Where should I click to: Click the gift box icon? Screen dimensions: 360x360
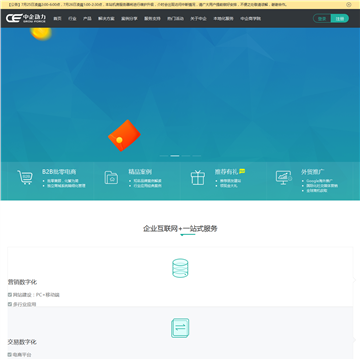coord(198,177)
